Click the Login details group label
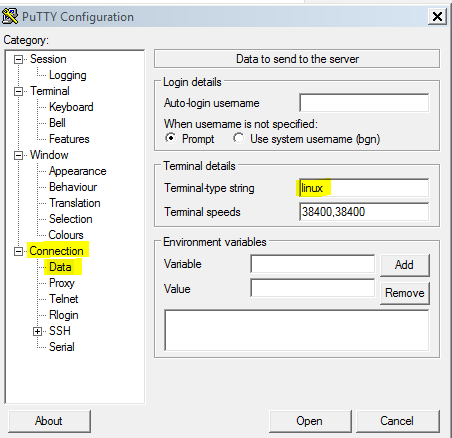Viewport: 452px width, 438px height. click(192, 82)
